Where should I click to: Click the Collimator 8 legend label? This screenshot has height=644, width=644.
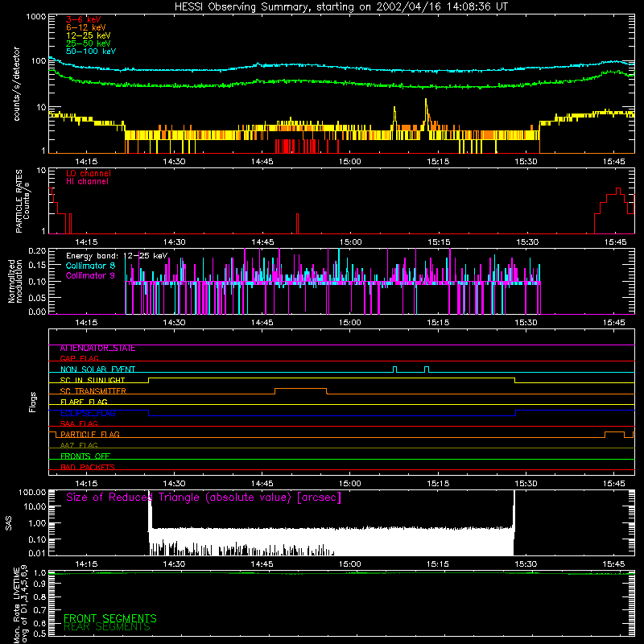(90, 266)
